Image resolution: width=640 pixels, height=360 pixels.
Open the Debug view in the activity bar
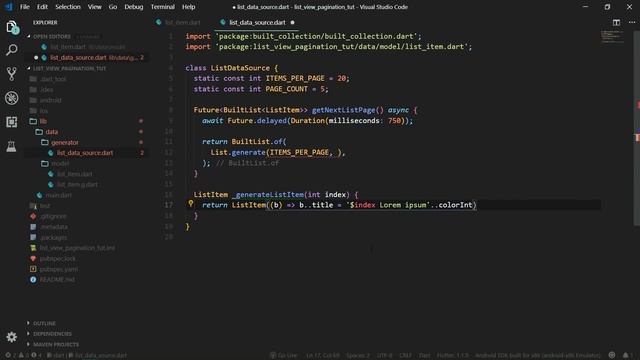pyautogui.click(x=12, y=98)
